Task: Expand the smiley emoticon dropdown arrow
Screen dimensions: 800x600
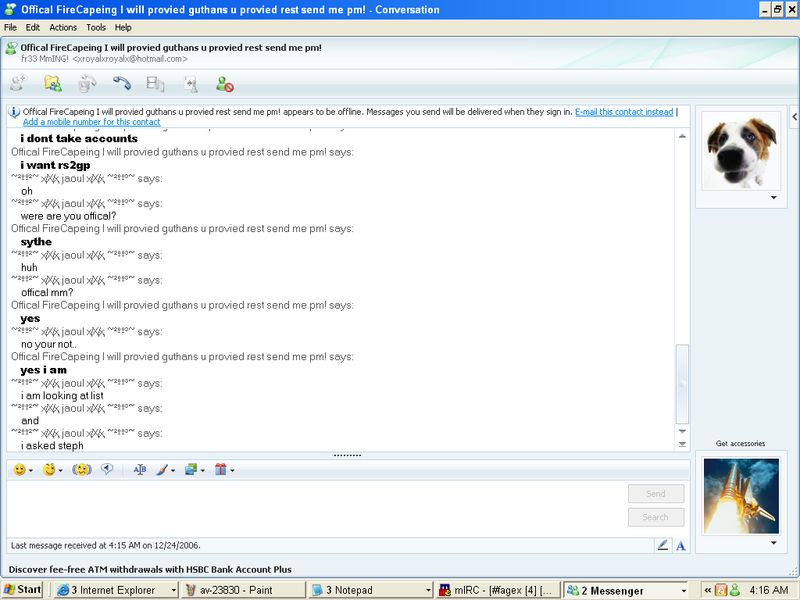Action: [31, 470]
